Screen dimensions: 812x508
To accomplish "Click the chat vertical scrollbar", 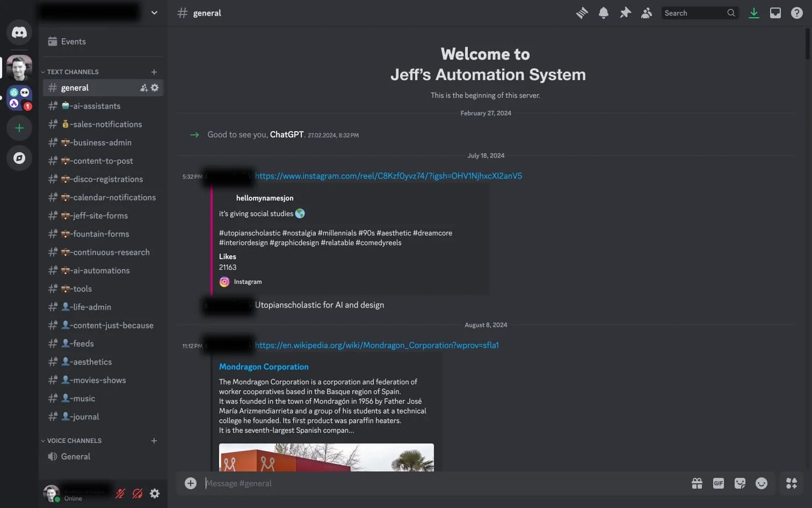I will tap(807, 44).
